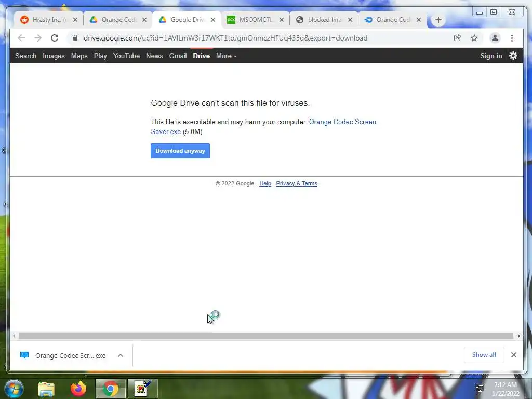Click the horizontal scrollbar track
The width and height of the screenshot is (532, 399).
pyautogui.click(x=266, y=336)
